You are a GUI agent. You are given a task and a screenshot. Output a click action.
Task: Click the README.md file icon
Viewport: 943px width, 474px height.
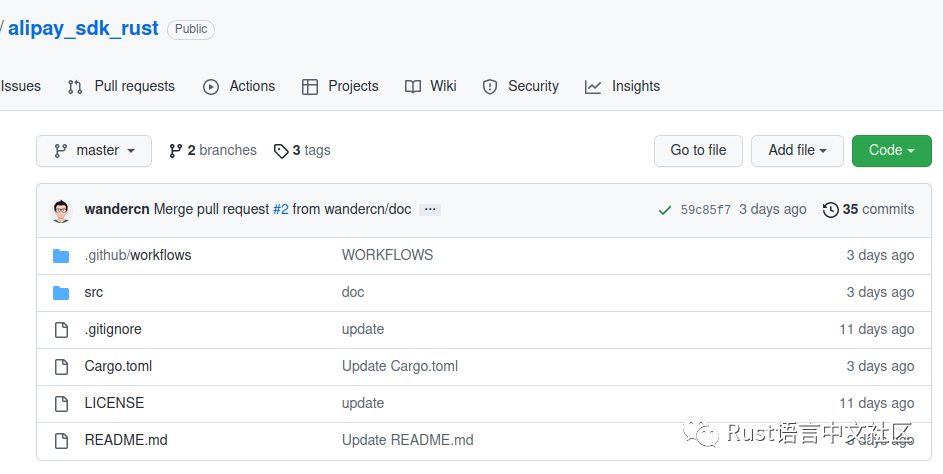click(x=61, y=440)
